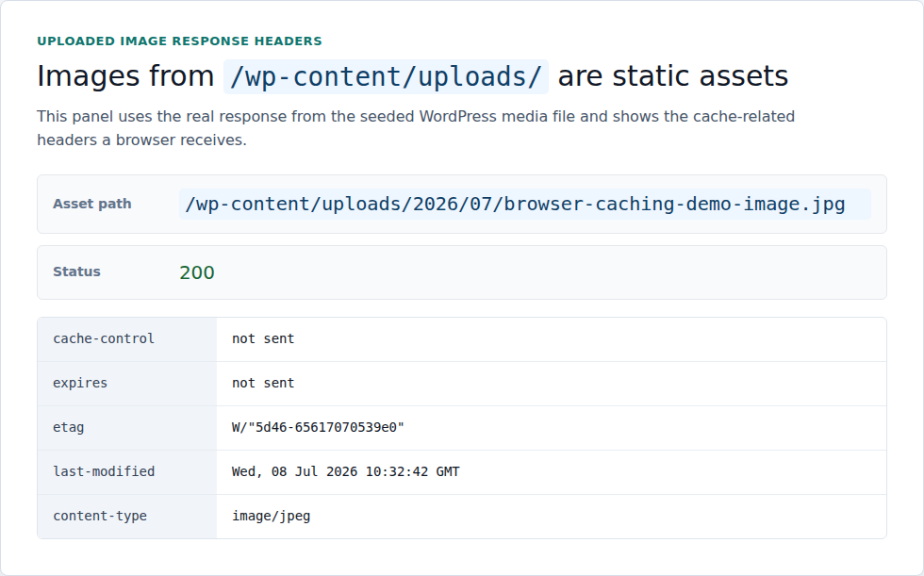Click the 'Status' label

(x=76, y=272)
